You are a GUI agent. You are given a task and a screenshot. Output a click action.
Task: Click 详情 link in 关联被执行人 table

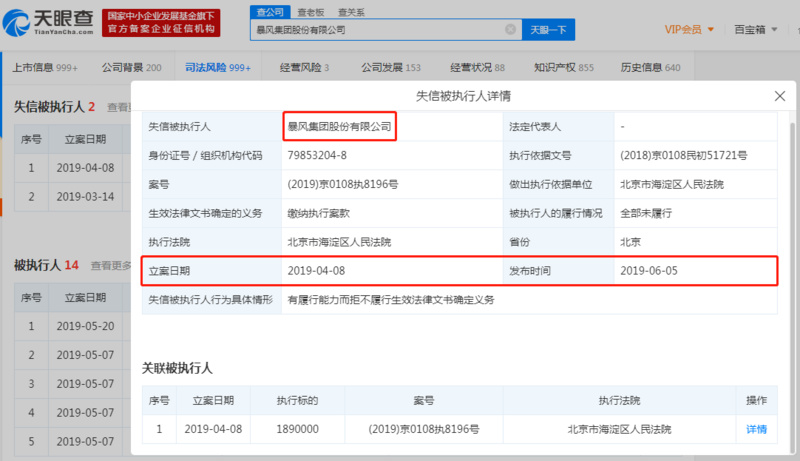[x=756, y=429]
